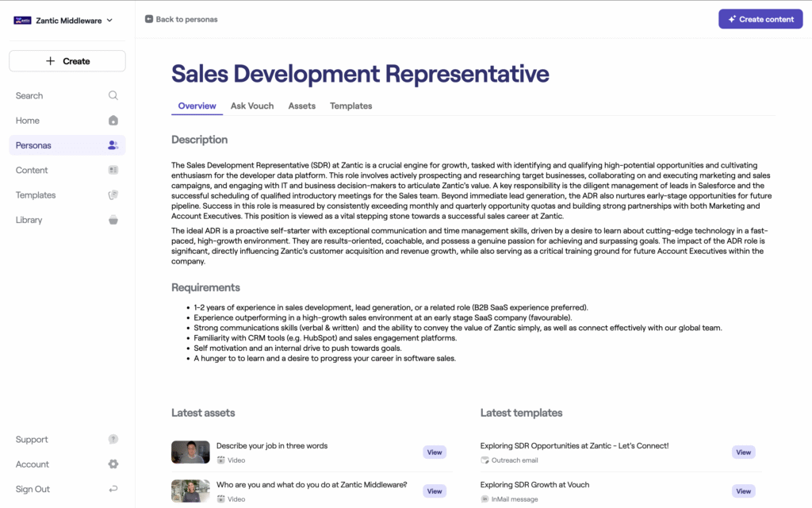Image resolution: width=812 pixels, height=508 pixels.
Task: View Exploring SDR Opportunities template
Action: coord(743,452)
